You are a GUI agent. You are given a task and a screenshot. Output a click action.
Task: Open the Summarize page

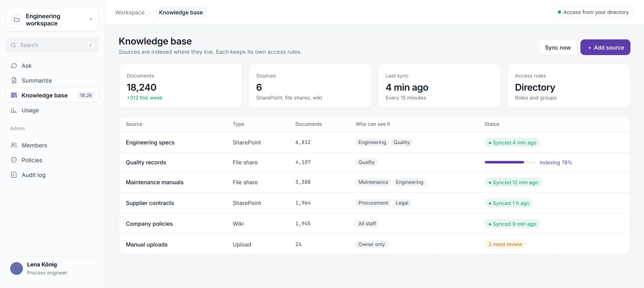pyautogui.click(x=52, y=80)
